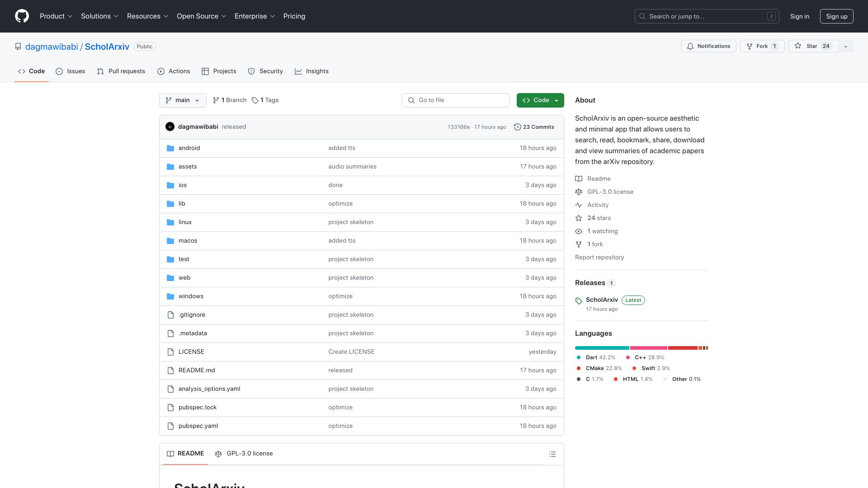Open the ScholArxiv release tag
This screenshot has height=488, width=868.
[602, 300]
